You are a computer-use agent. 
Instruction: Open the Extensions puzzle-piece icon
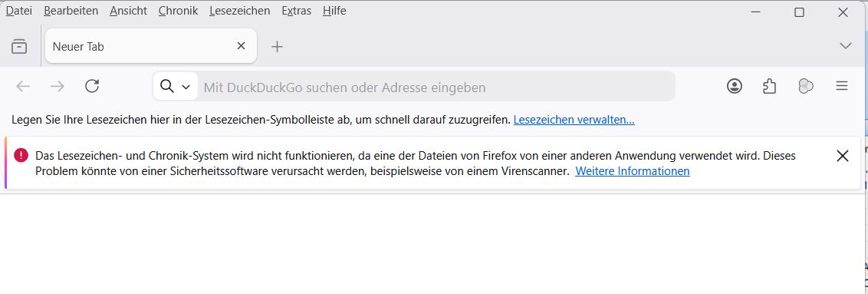(769, 86)
